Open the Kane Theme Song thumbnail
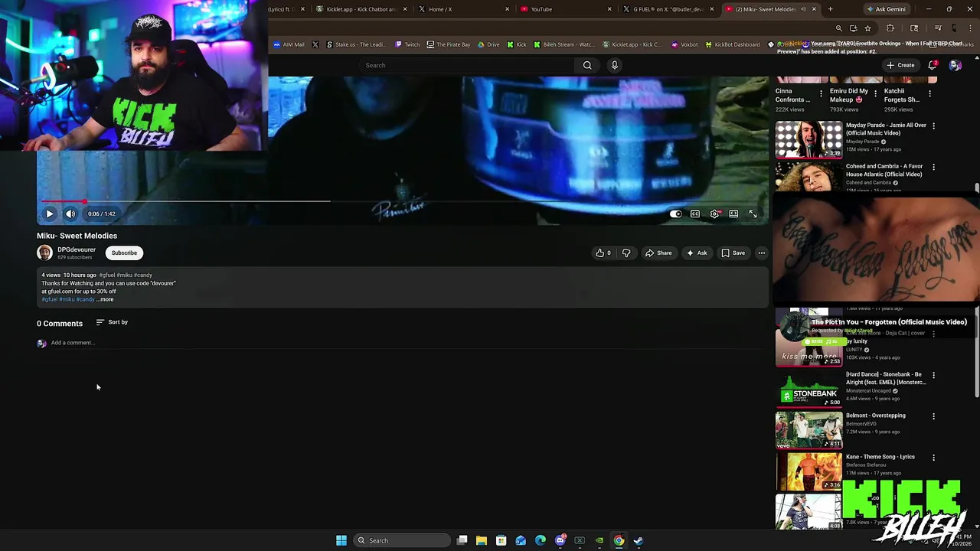The width and height of the screenshot is (980, 551). pos(808,471)
